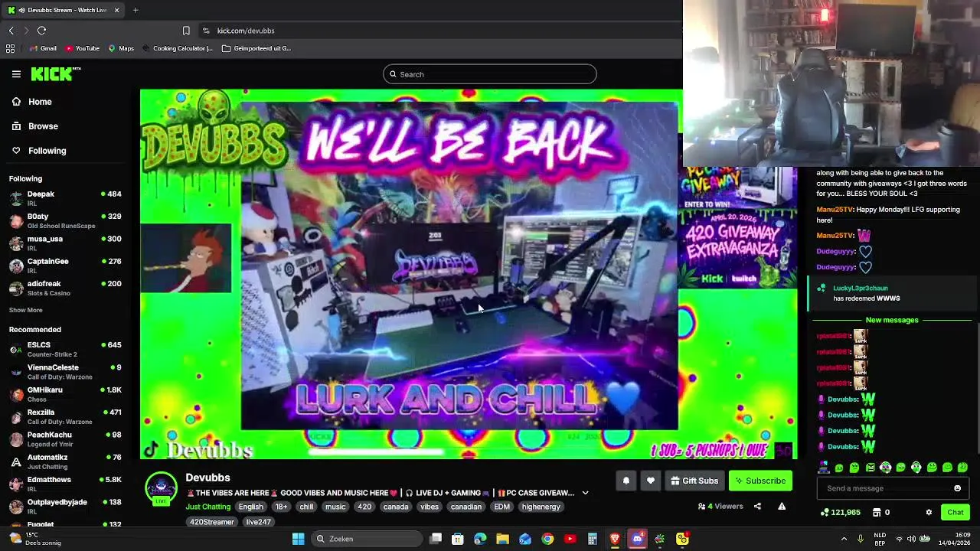This screenshot has height=551, width=980.
Task: Open recommended channel GMHikaru
Action: 65,393
